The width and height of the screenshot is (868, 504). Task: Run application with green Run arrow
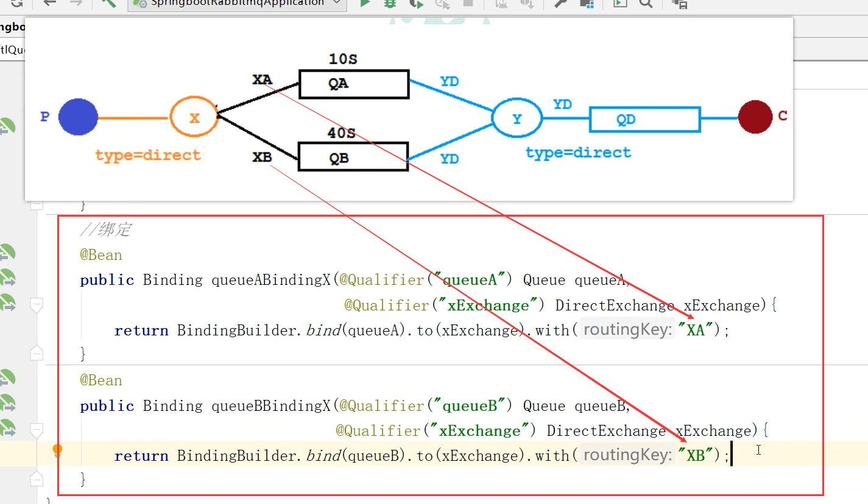pyautogui.click(x=365, y=3)
